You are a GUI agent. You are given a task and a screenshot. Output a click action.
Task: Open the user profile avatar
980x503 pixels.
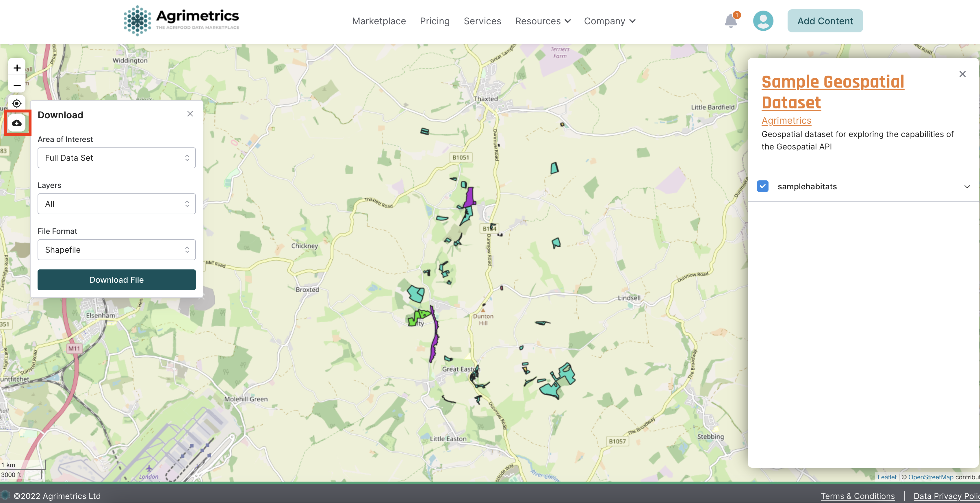tap(763, 21)
